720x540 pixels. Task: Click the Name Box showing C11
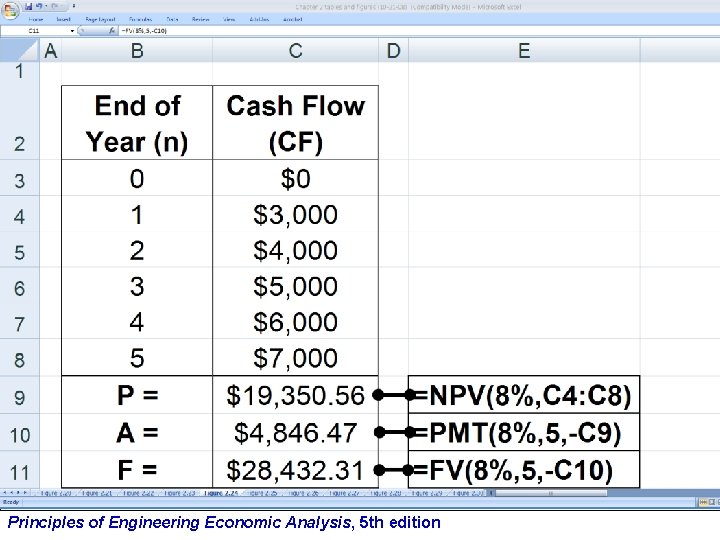35,31
